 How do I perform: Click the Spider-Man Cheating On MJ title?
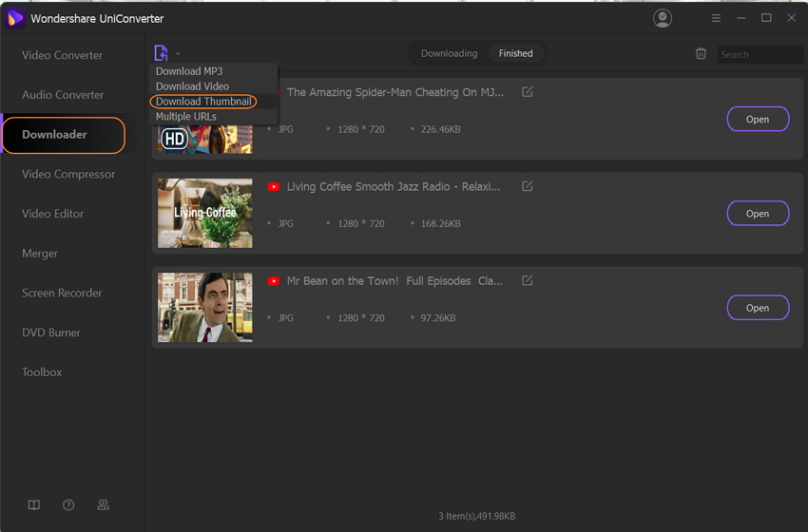tap(395, 92)
